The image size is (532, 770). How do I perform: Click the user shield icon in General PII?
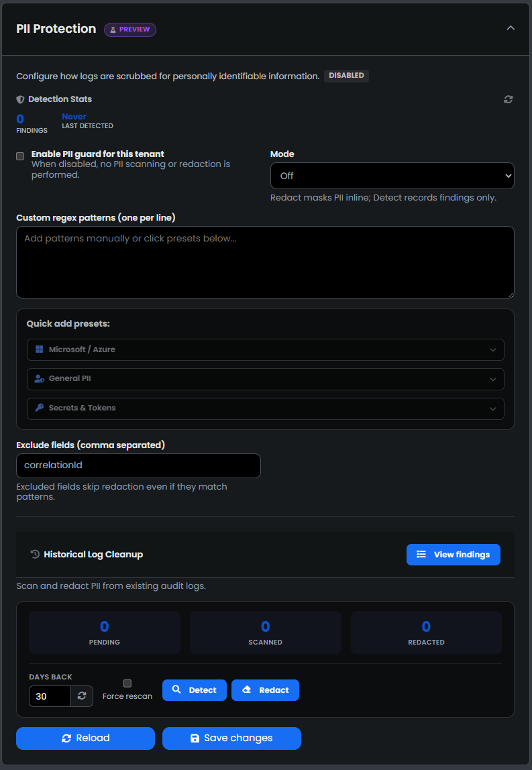pyautogui.click(x=40, y=378)
